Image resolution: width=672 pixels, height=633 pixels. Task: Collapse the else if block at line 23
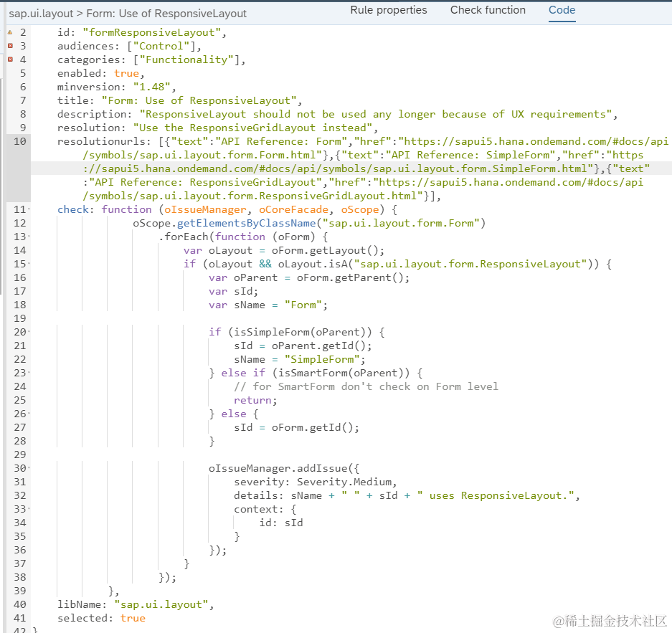(x=29, y=373)
